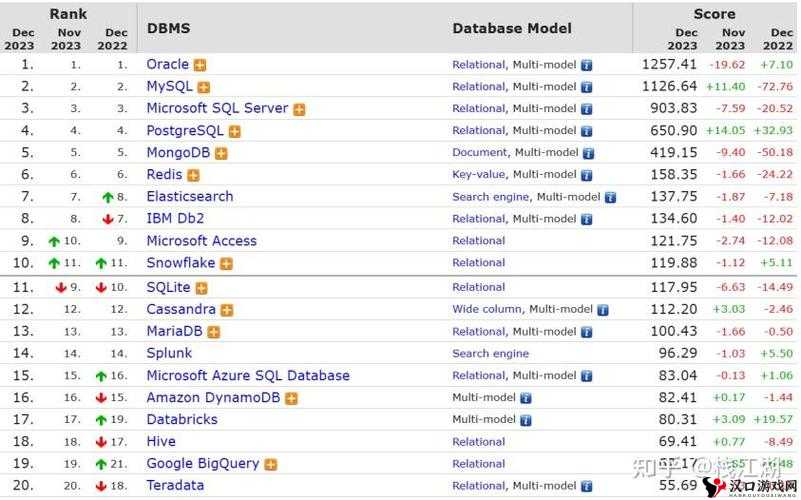Click info icon in Teradata's model cell
Viewport: 801px width, 500px height.
tap(587, 486)
